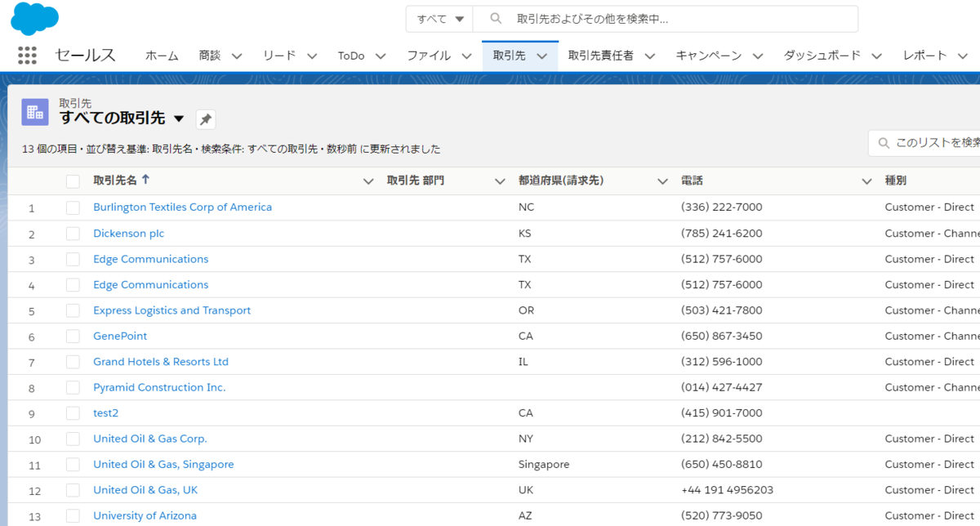The width and height of the screenshot is (980, 526).
Task: Open the ToDo tab
Action: coord(351,56)
